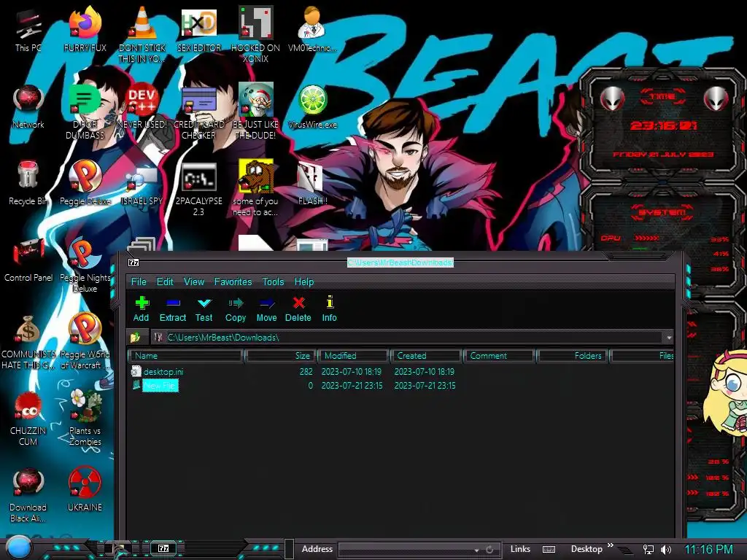
Task: Expand the 7-Zip path dropdown arrow
Action: pos(669,338)
